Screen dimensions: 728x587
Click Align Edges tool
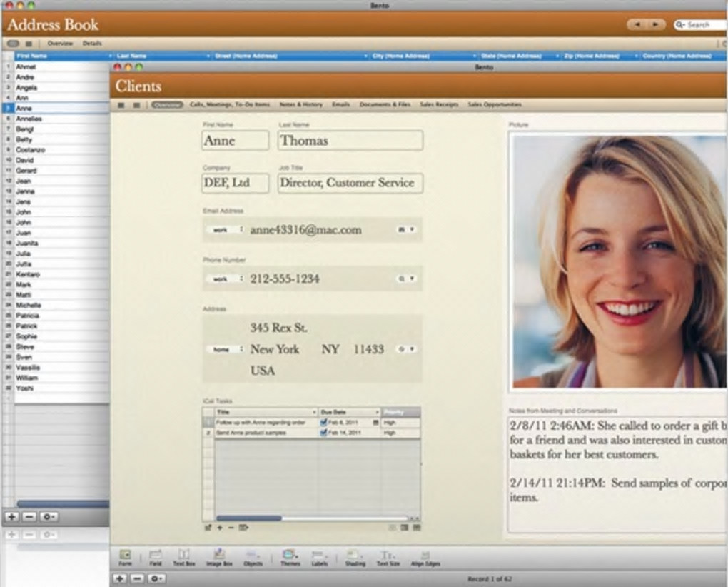425,557
